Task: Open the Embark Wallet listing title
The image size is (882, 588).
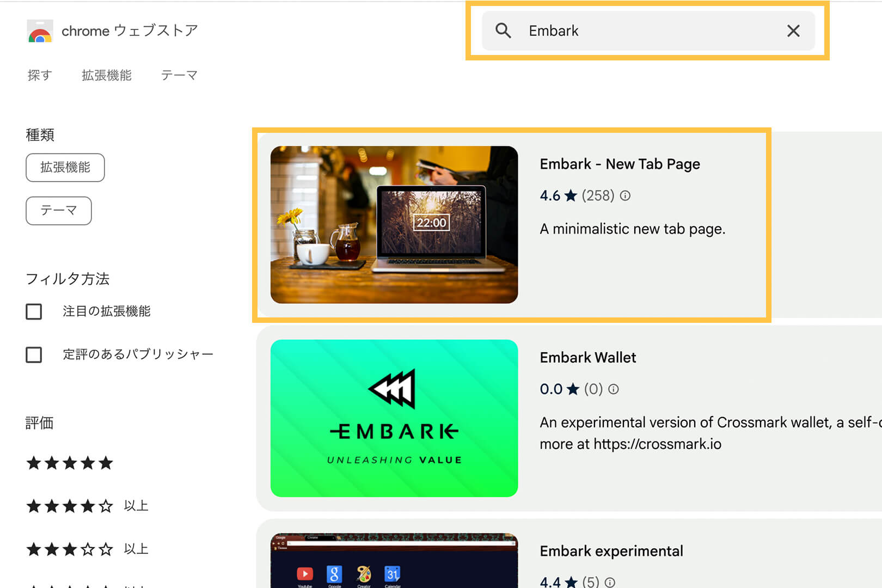Action: 588,358
